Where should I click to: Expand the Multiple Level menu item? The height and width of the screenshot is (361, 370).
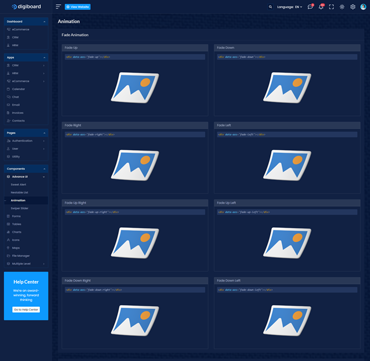click(x=26, y=264)
